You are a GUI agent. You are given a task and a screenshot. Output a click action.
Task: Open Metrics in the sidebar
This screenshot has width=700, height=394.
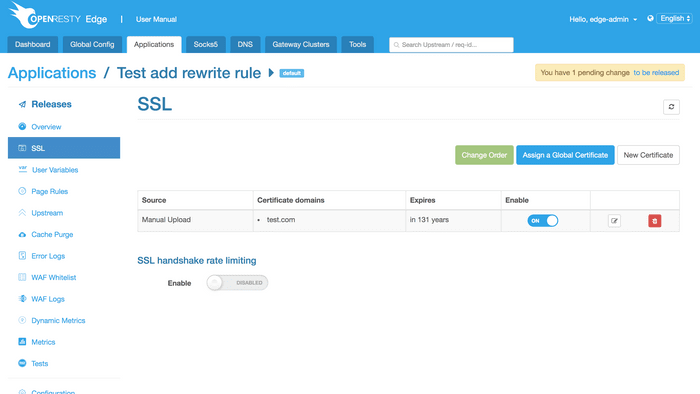(43, 342)
